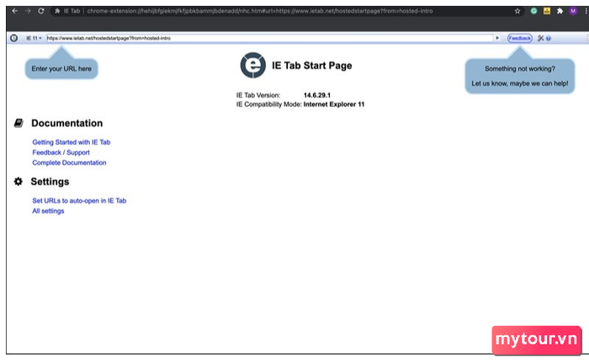Click the IE Tab extension icon in omnibox
Viewport: 589px width, 364px height.
click(x=57, y=11)
